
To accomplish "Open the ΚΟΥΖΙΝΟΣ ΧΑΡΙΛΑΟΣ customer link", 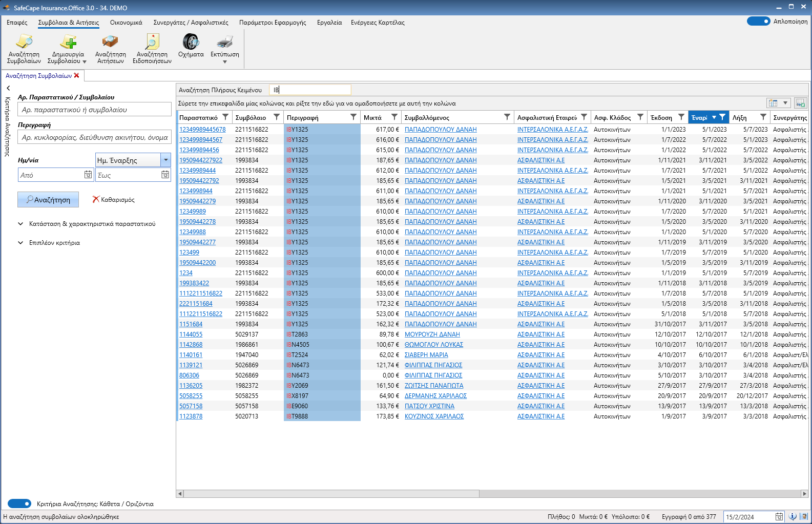I will point(434,416).
